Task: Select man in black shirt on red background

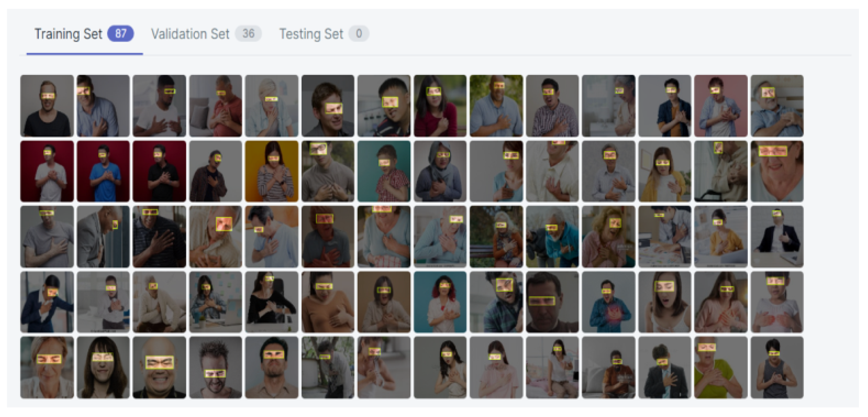Action: coord(159,171)
